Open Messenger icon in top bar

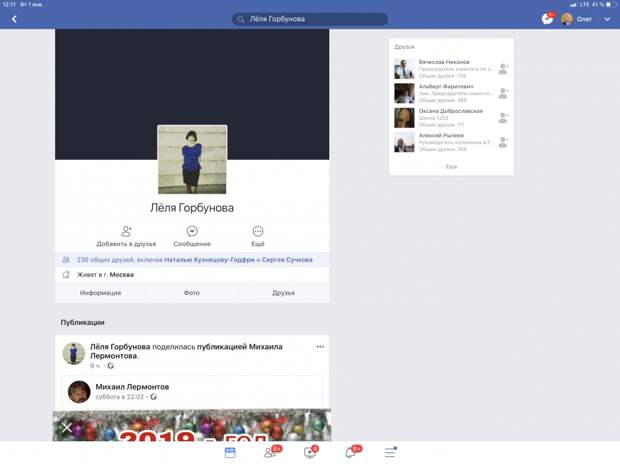coord(548,19)
